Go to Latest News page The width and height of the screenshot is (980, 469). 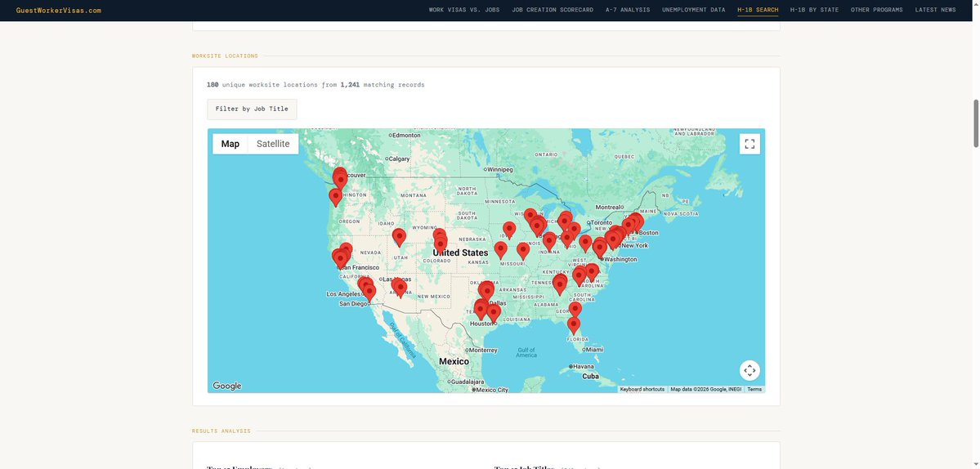coord(935,10)
